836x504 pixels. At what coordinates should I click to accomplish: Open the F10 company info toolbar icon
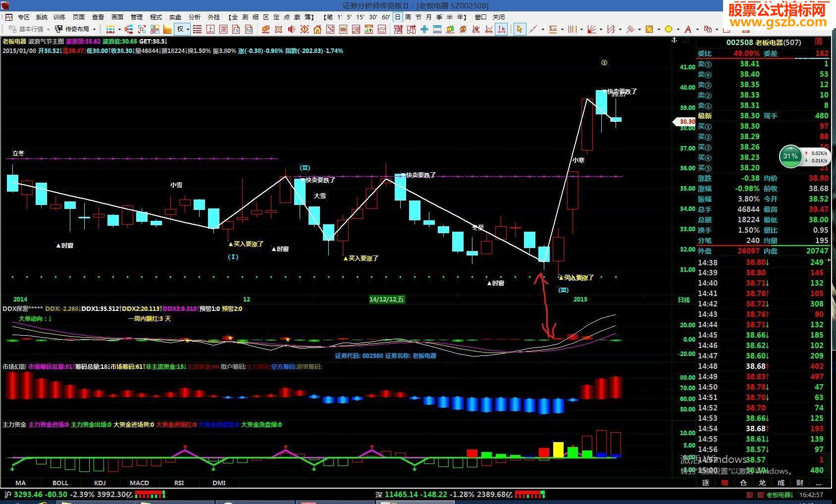point(249,29)
